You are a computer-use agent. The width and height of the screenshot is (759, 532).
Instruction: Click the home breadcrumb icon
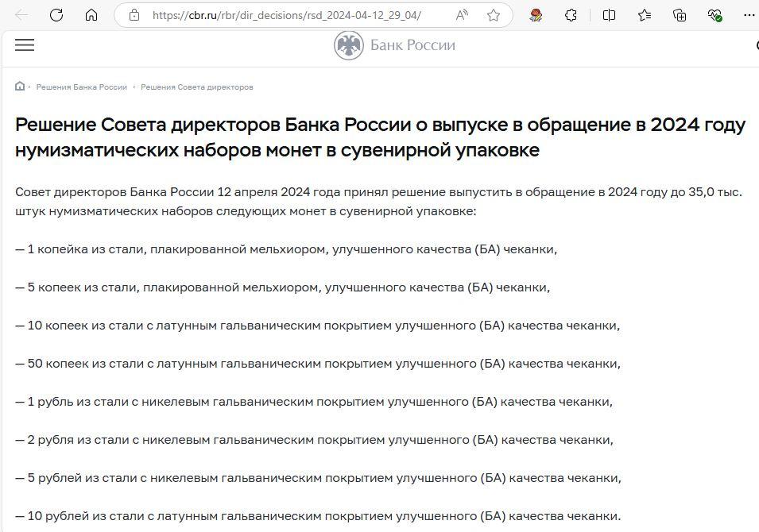tap(20, 87)
